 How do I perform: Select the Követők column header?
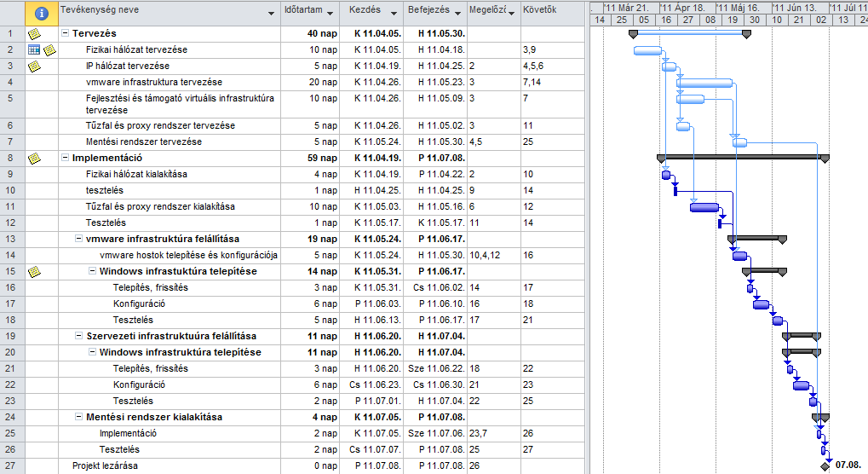coord(553,14)
